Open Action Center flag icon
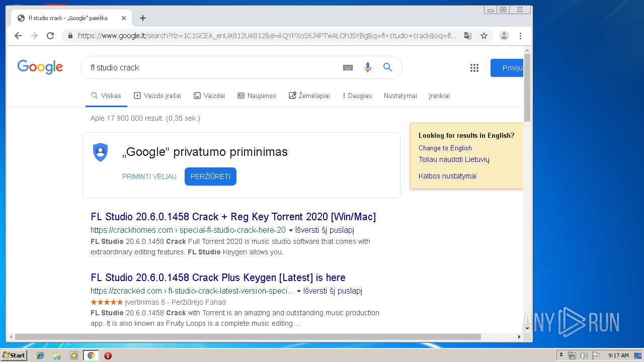This screenshot has width=644, height=362. coord(596,355)
